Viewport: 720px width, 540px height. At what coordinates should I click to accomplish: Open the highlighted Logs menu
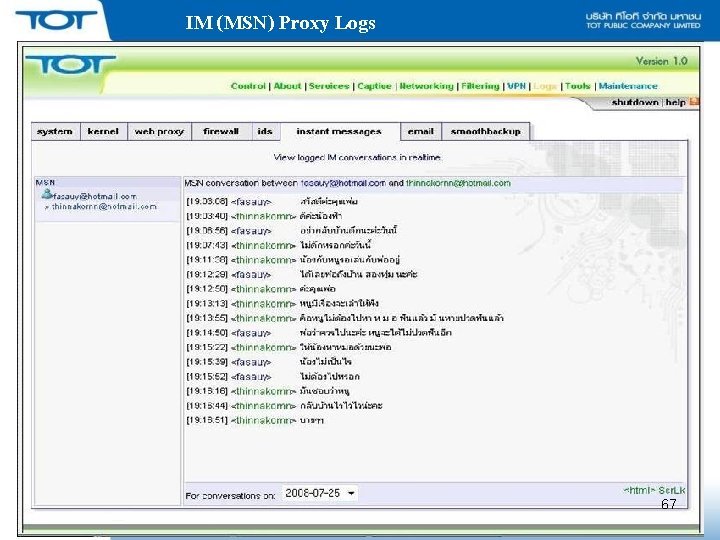click(545, 86)
